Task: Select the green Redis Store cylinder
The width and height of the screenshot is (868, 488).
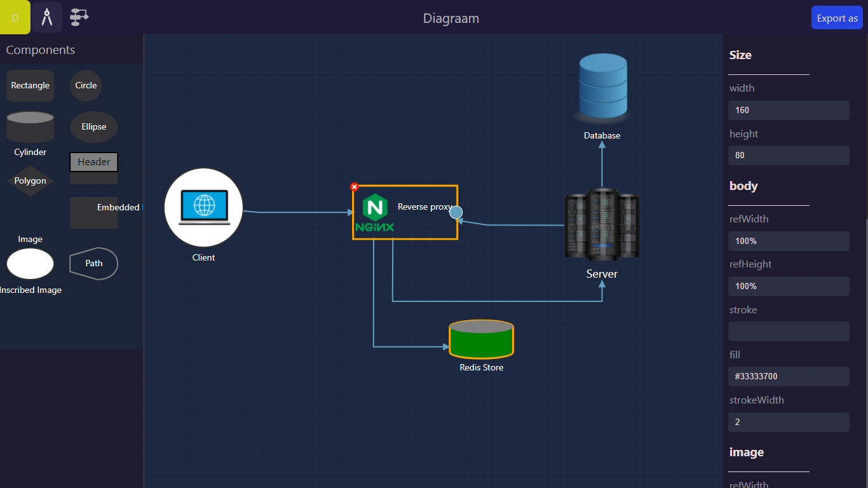Action: click(x=481, y=339)
